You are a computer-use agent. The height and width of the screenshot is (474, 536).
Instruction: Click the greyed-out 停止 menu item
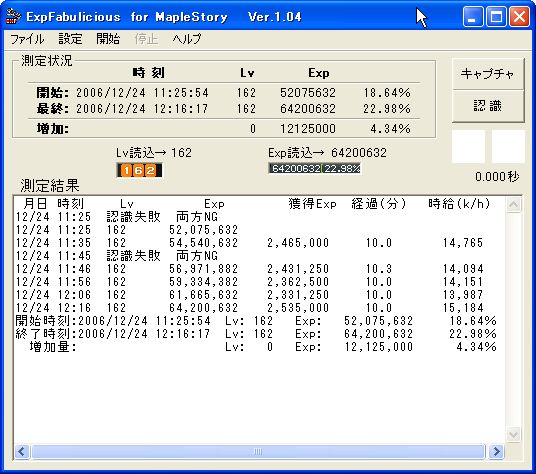[x=146, y=39]
